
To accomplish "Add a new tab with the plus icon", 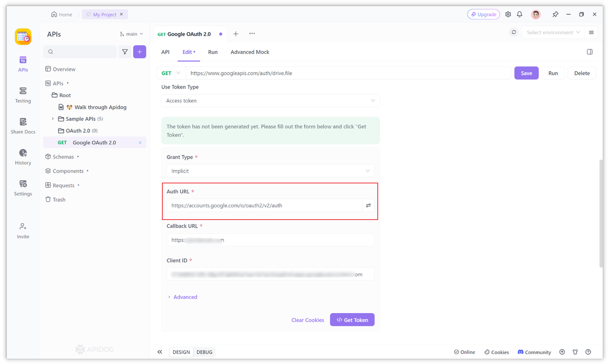I will (x=236, y=34).
